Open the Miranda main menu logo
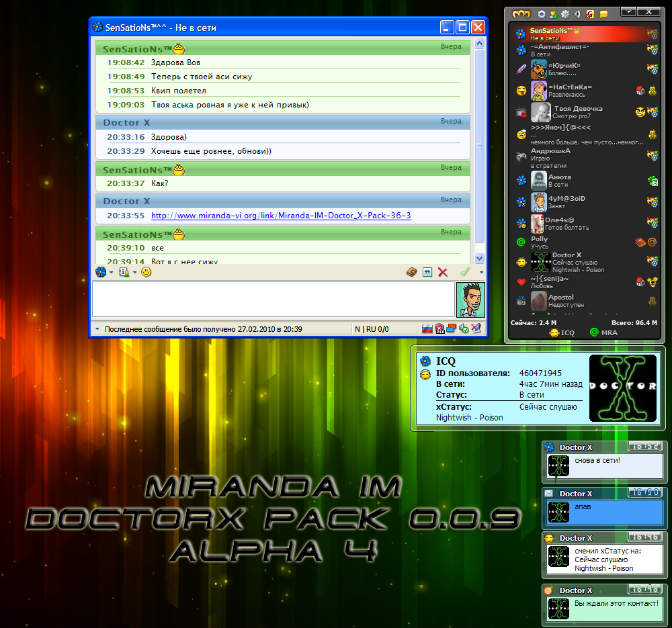This screenshot has width=672, height=628. (x=521, y=13)
